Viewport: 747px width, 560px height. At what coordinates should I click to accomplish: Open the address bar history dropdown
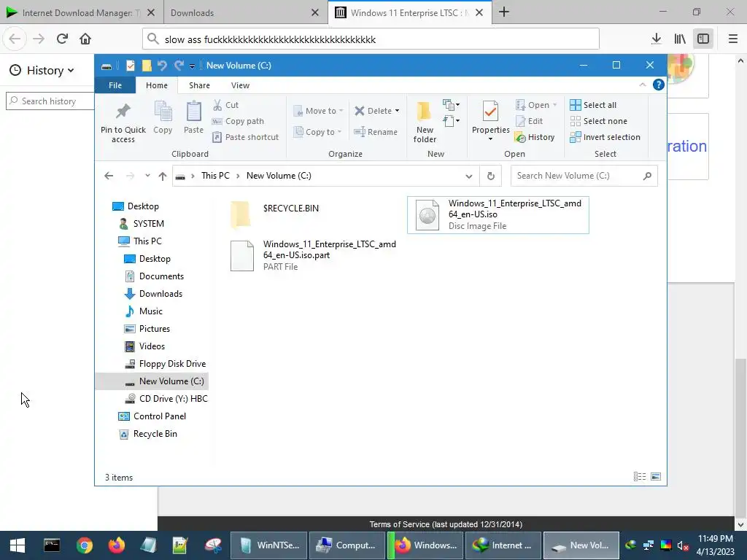tap(469, 176)
